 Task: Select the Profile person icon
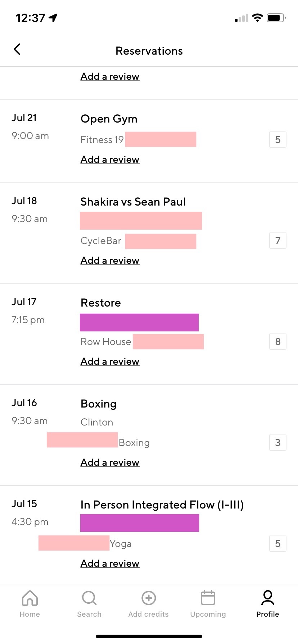(268, 598)
